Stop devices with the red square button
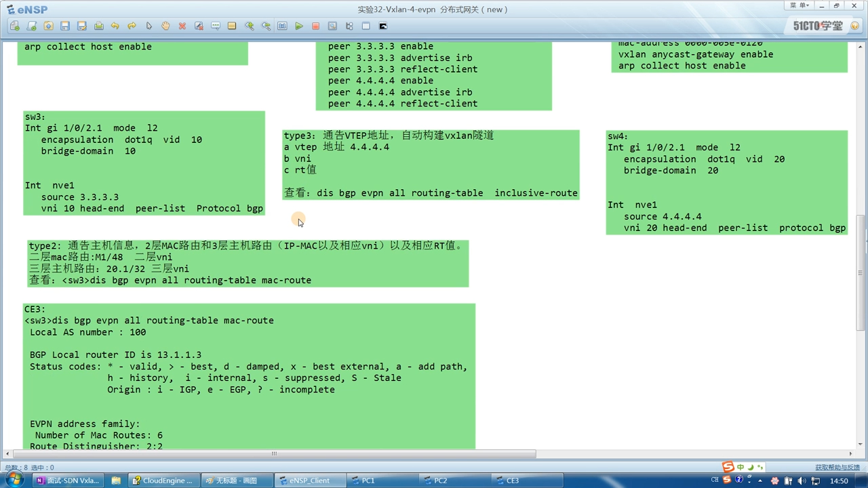Screen dimensions: 868x488 point(316,26)
